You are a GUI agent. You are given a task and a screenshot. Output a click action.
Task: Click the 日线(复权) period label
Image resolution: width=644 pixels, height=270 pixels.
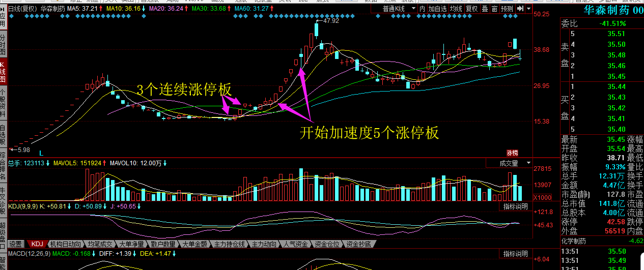coord(22,9)
